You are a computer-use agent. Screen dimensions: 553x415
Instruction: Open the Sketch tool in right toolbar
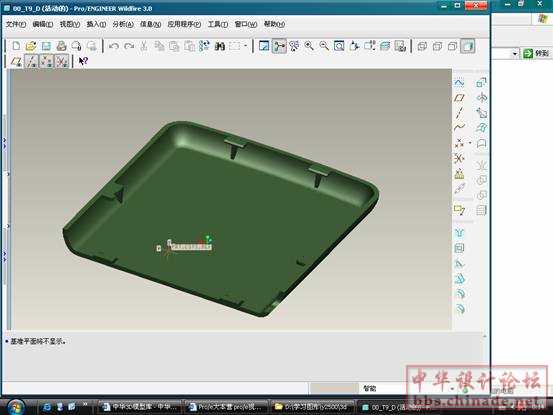point(458,83)
